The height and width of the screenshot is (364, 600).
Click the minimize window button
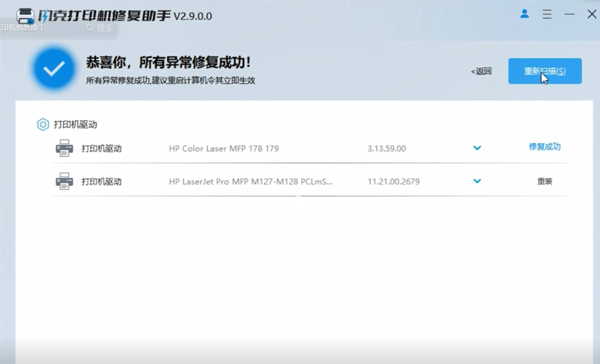569,14
